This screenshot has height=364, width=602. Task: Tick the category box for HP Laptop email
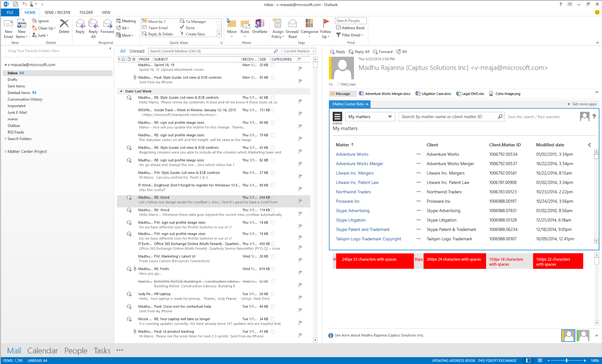pos(273,294)
